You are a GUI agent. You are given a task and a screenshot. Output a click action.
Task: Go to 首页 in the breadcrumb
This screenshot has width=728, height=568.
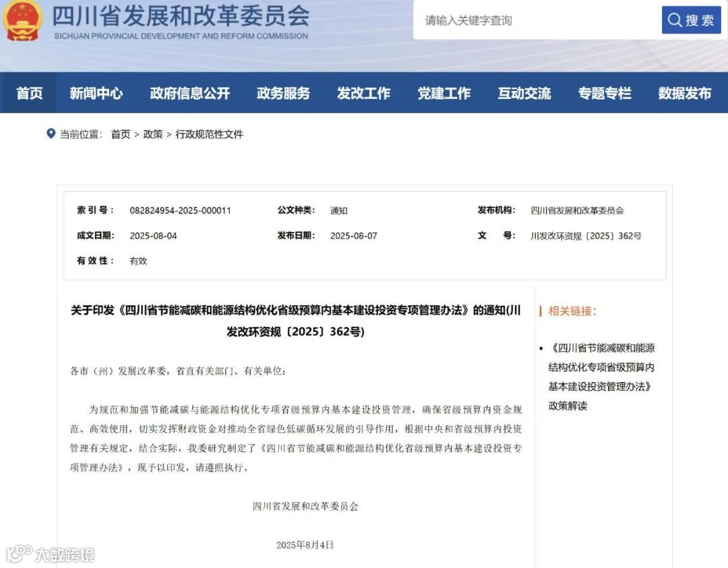click(x=121, y=134)
